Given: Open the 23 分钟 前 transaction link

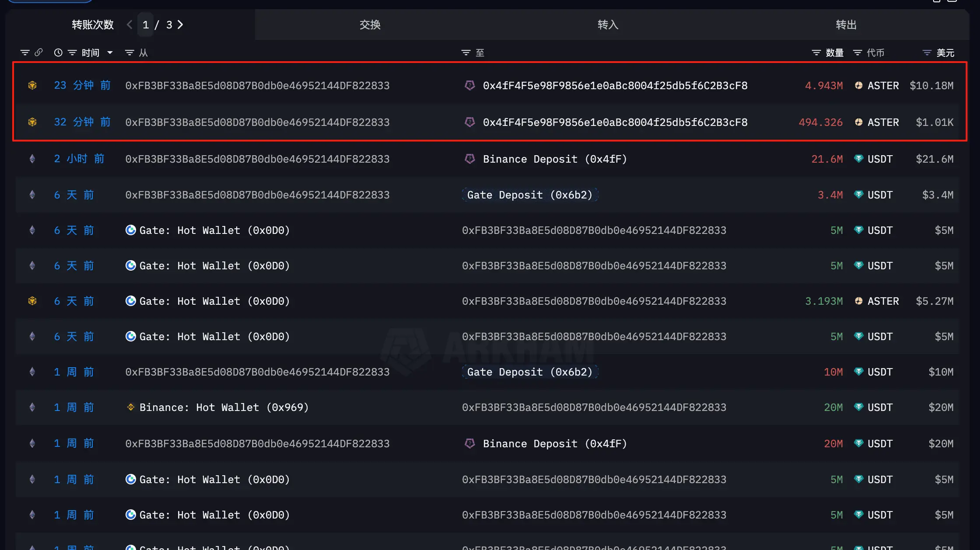Looking at the screenshot, I should [82, 85].
